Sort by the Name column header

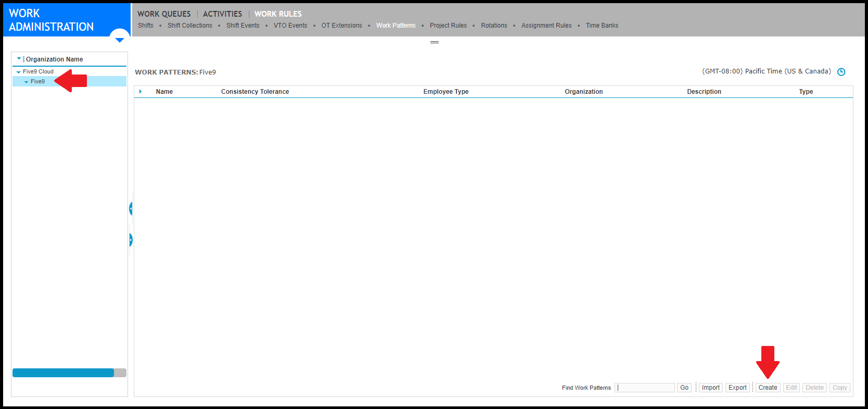click(x=164, y=92)
